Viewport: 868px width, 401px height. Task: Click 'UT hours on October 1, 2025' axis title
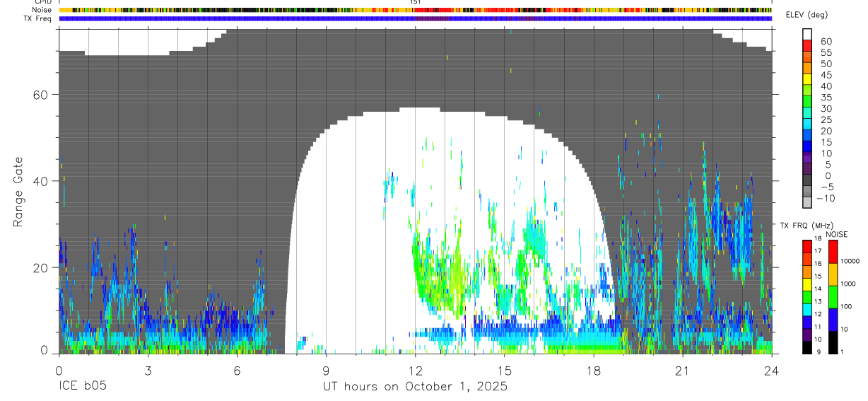pos(415,387)
